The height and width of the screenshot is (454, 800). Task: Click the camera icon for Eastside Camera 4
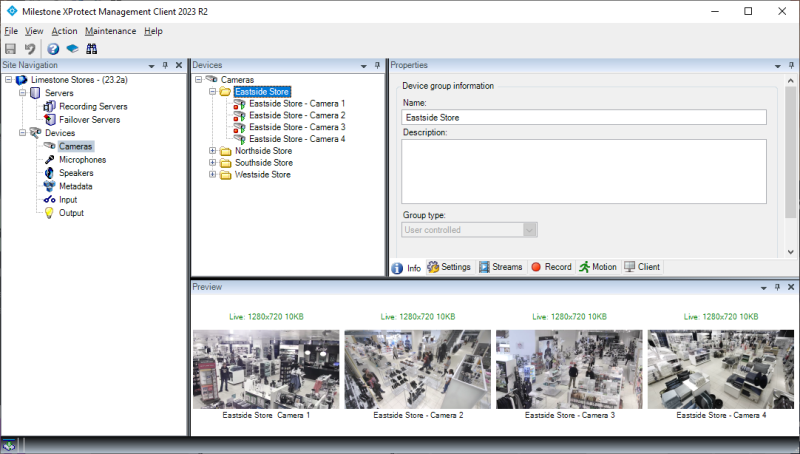tap(239, 139)
